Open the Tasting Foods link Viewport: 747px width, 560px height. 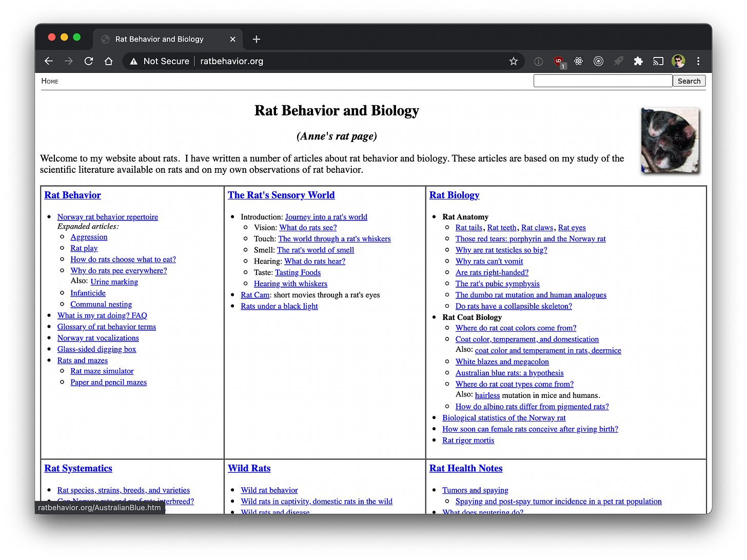[x=298, y=272]
